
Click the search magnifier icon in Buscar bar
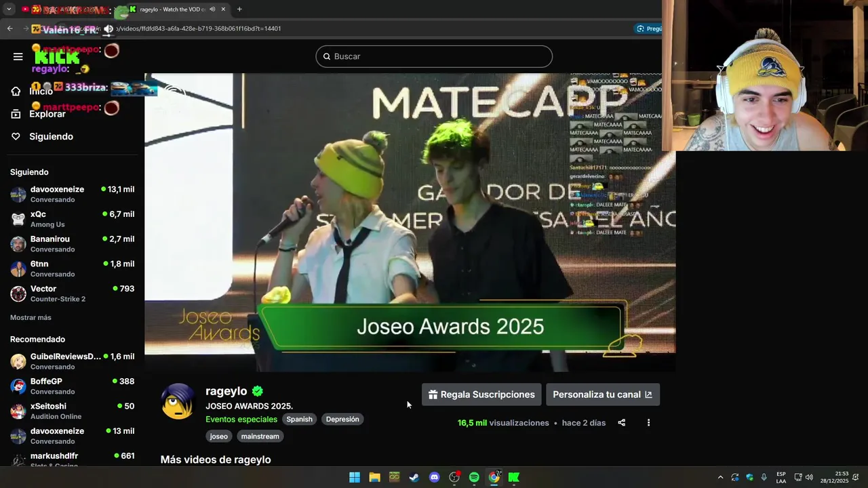pyautogui.click(x=327, y=56)
